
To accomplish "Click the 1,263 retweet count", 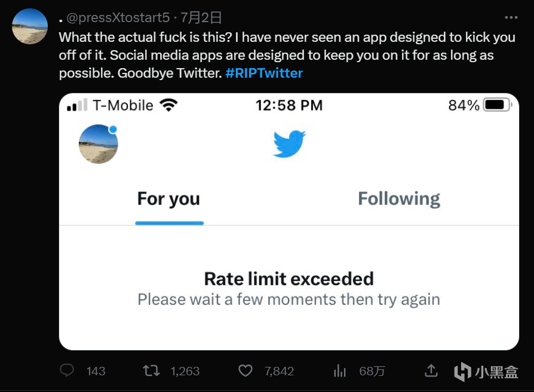I will click(185, 371).
